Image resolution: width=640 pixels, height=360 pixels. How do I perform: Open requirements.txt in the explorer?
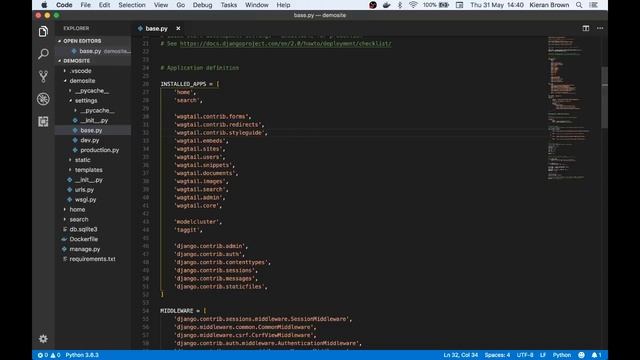click(x=93, y=259)
